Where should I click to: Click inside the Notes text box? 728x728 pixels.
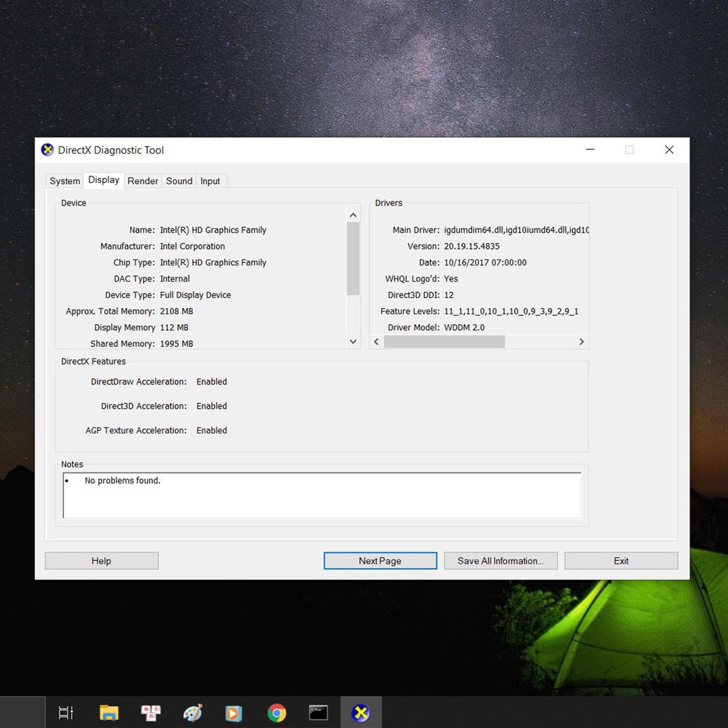(x=322, y=496)
